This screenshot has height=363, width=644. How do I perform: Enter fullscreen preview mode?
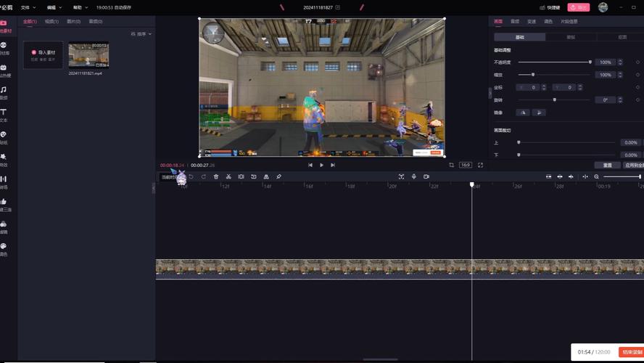tap(480, 165)
